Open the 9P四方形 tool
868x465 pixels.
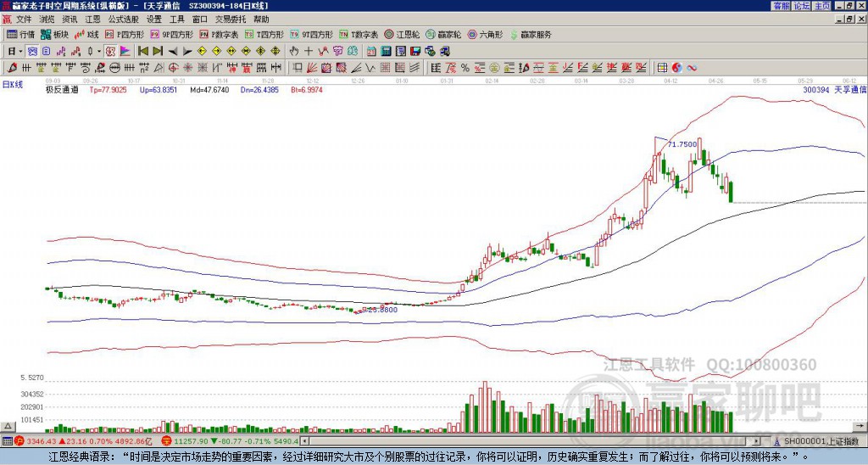tap(172, 34)
